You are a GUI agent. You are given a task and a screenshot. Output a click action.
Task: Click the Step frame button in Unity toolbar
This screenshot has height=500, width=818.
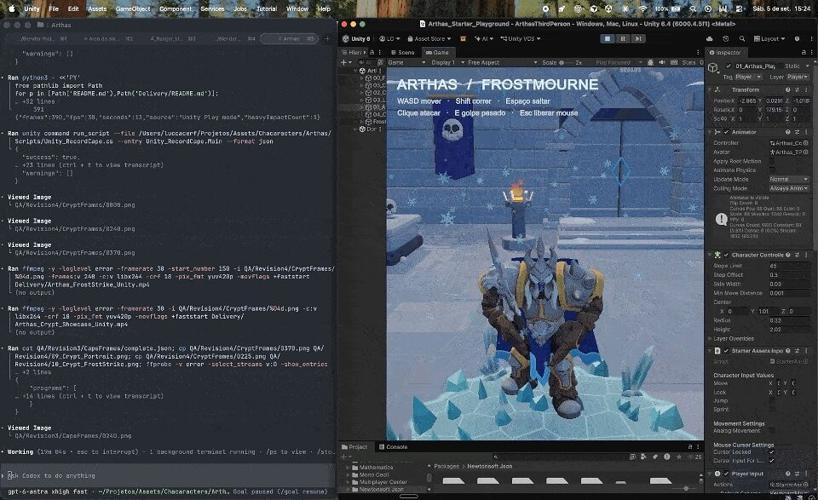(638, 39)
